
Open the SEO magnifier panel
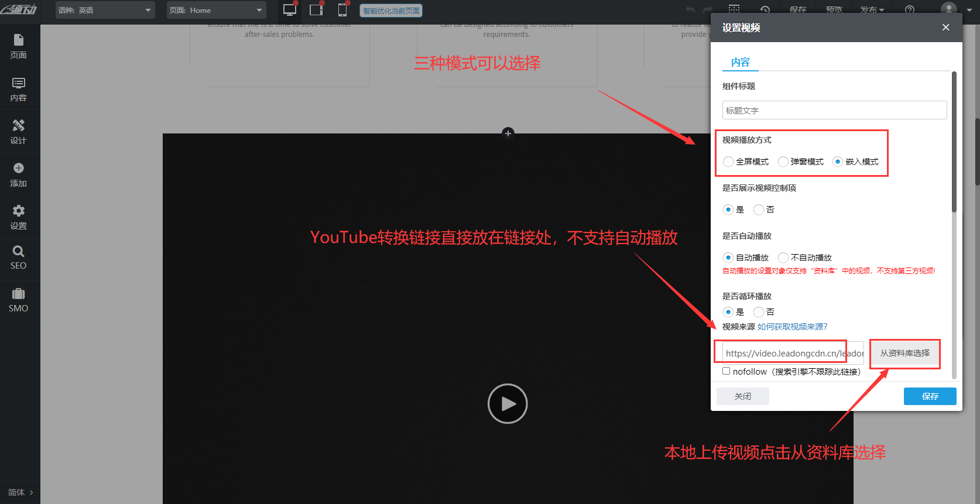coord(19,258)
